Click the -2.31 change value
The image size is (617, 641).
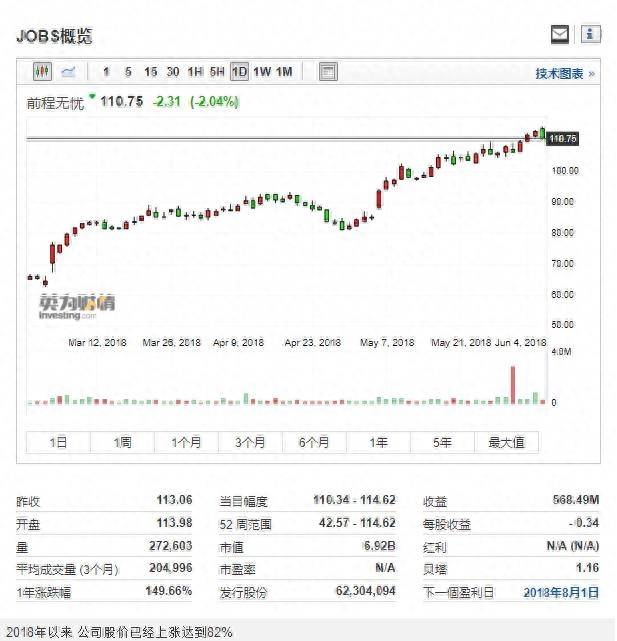[166, 101]
